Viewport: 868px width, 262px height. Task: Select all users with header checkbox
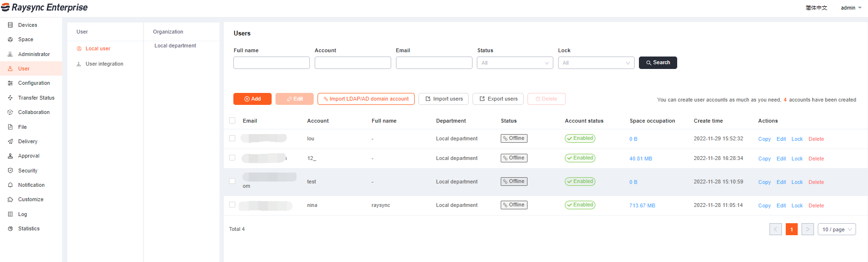[232, 121]
